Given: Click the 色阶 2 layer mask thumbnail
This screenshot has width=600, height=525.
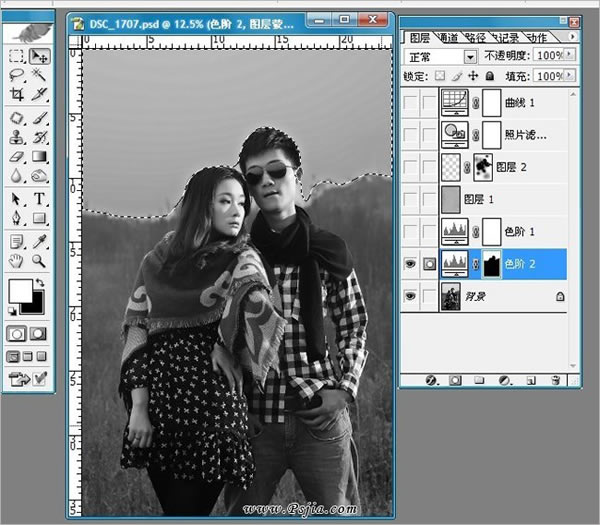Looking at the screenshot, I should click(491, 264).
